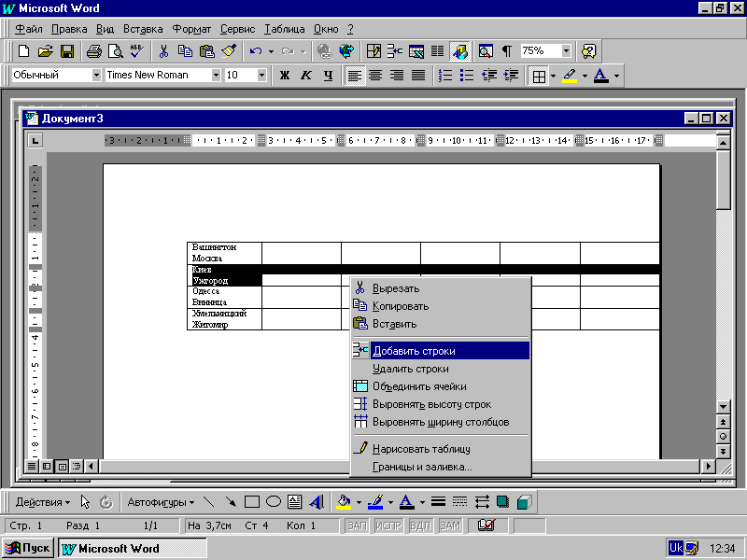Open the Document Map magnifier icon
Screen dimensions: 747x560
point(486,51)
